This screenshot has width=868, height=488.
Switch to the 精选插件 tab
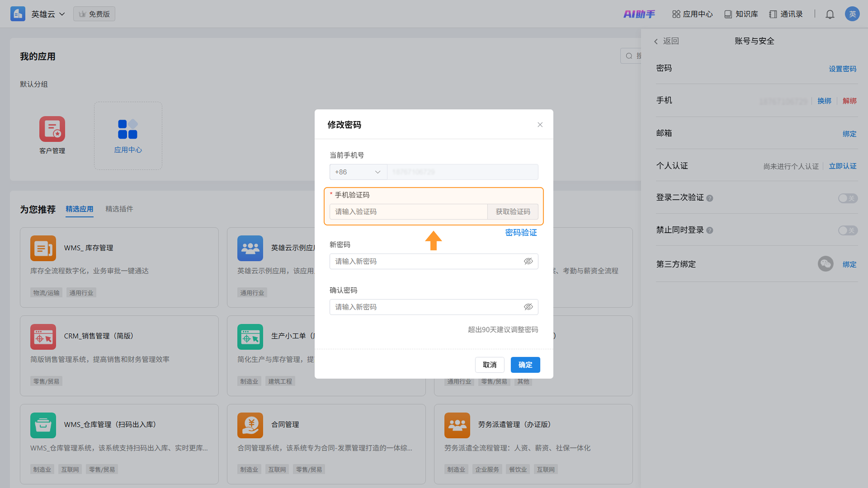(x=119, y=209)
